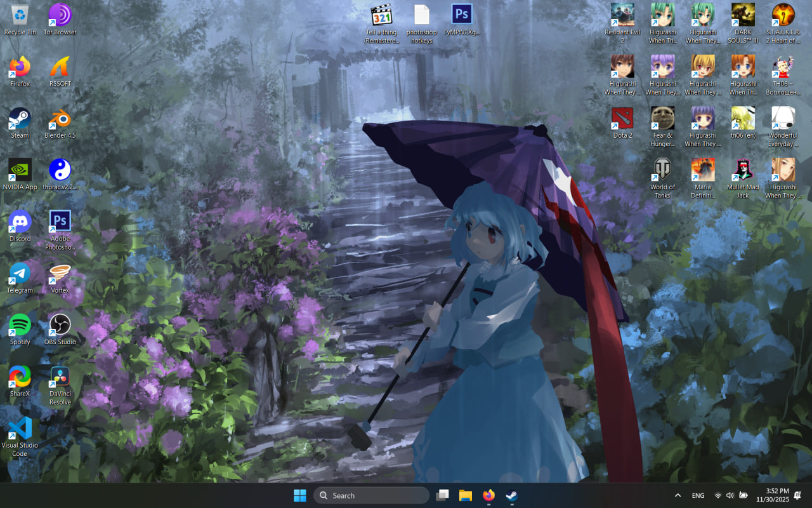
Task: Click the taskbar Search box
Action: (371, 495)
